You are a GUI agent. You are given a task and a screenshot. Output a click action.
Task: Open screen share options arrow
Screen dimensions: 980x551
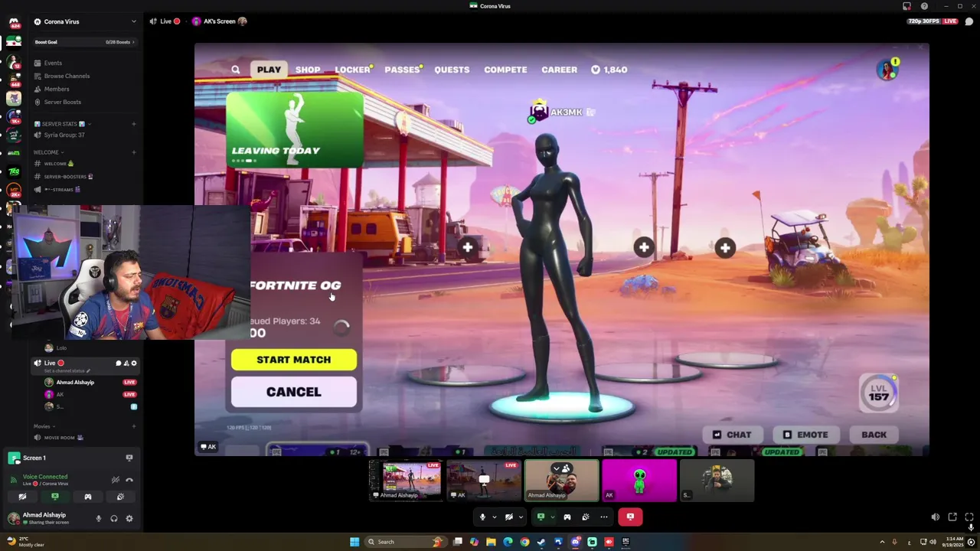coord(552,517)
